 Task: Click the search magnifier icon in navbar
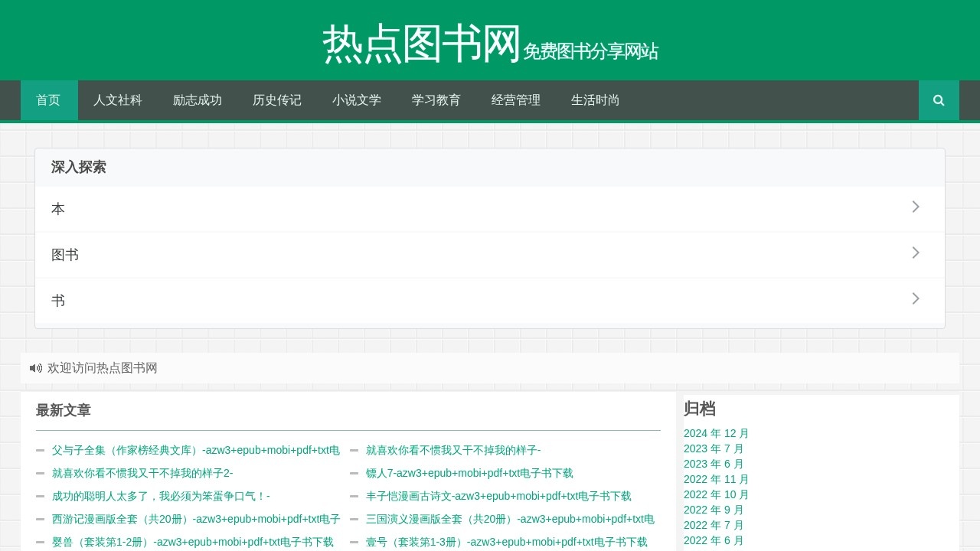(939, 99)
